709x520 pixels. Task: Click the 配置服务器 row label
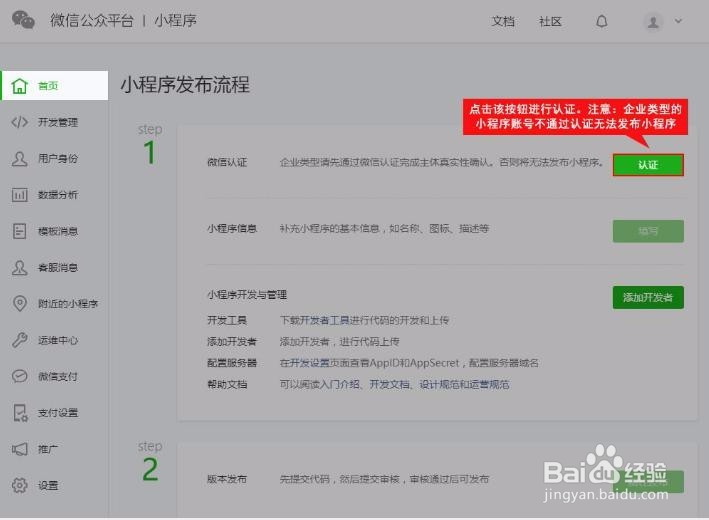pos(232,363)
